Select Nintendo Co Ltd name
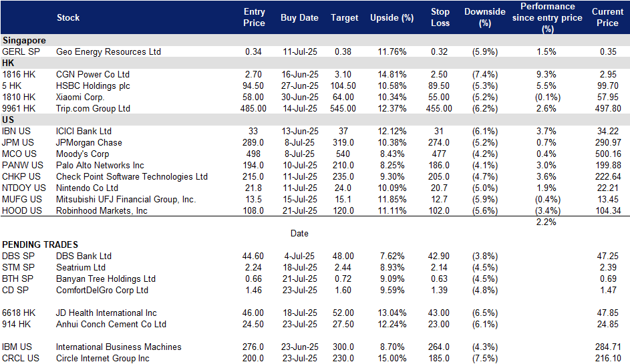 [x=88, y=188]
